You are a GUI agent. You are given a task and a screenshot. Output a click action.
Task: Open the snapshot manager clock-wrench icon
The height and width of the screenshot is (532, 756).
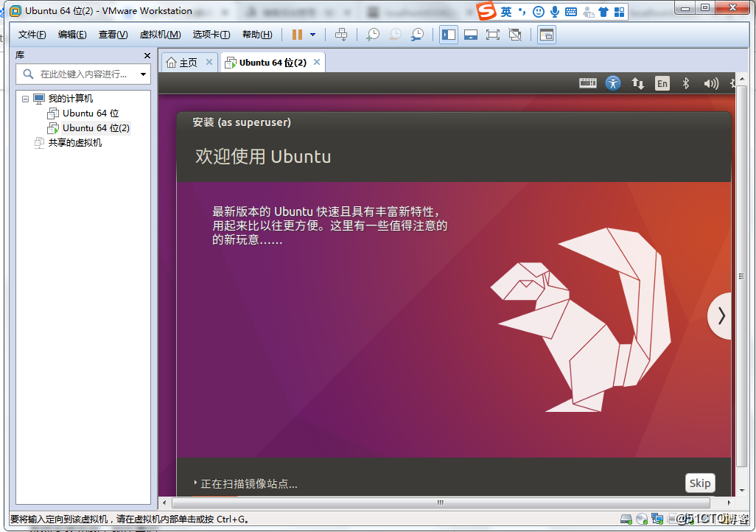(x=417, y=35)
